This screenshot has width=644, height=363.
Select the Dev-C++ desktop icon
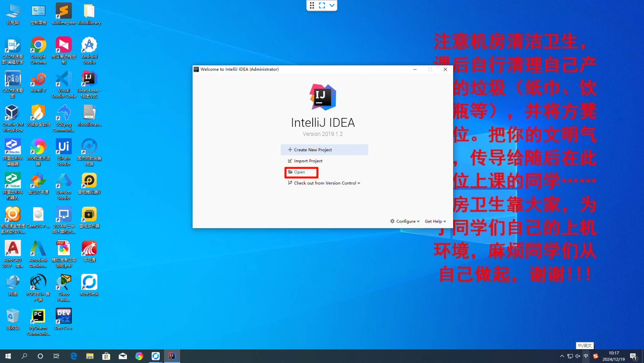click(63, 319)
